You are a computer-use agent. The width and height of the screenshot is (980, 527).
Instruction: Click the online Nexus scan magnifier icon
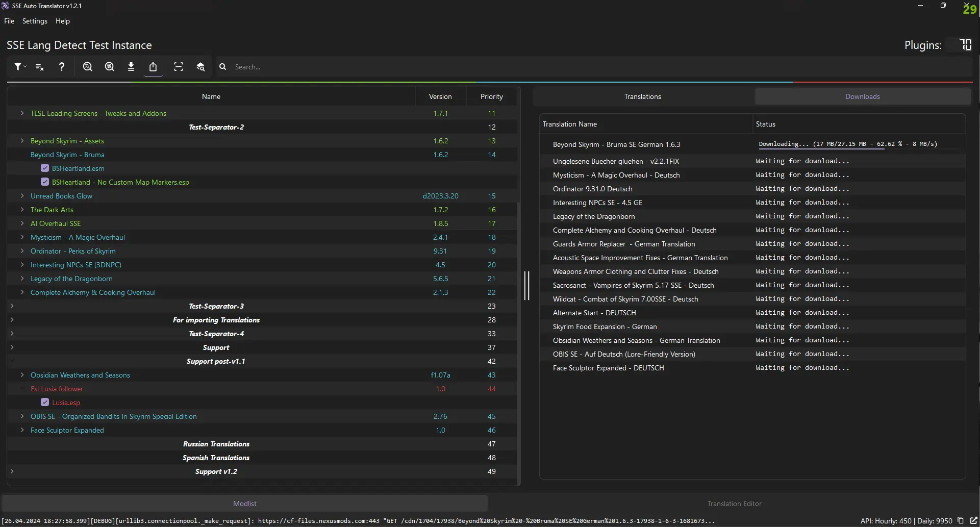pyautogui.click(x=109, y=67)
